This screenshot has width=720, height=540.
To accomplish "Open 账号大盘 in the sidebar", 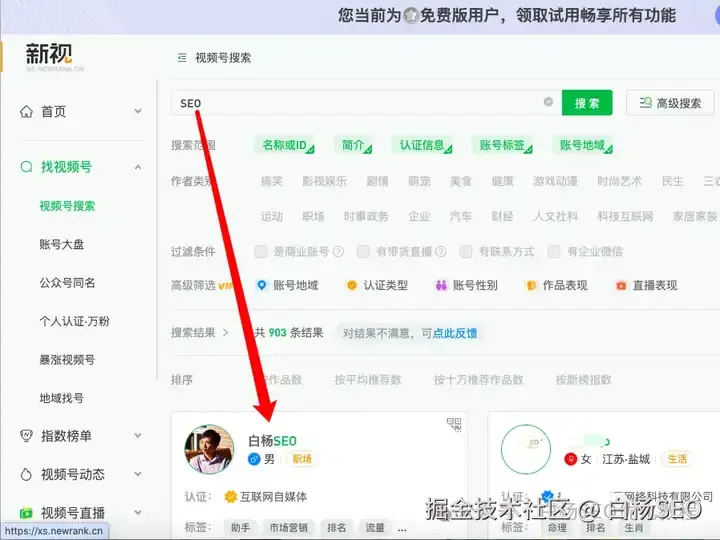I will (62, 244).
